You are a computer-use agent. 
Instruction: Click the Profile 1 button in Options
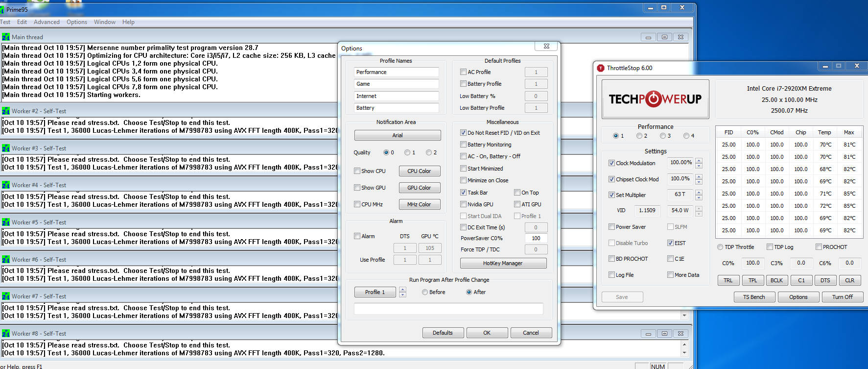(x=375, y=292)
